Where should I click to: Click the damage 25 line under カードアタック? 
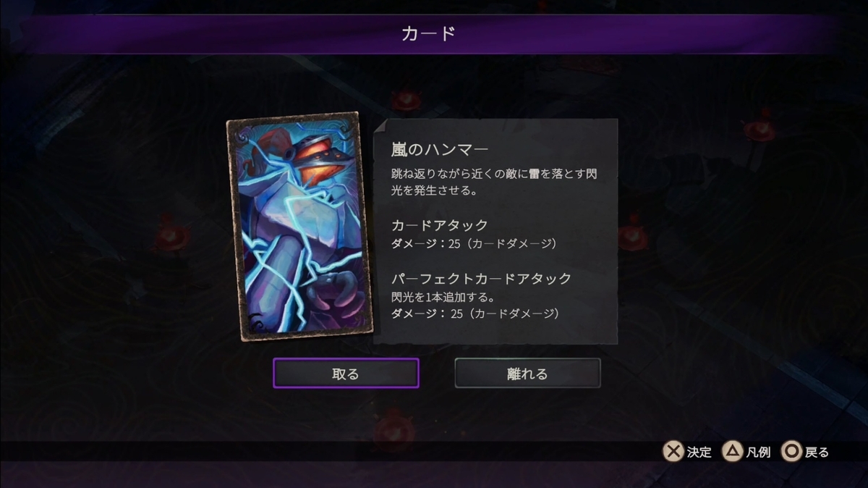(474, 243)
